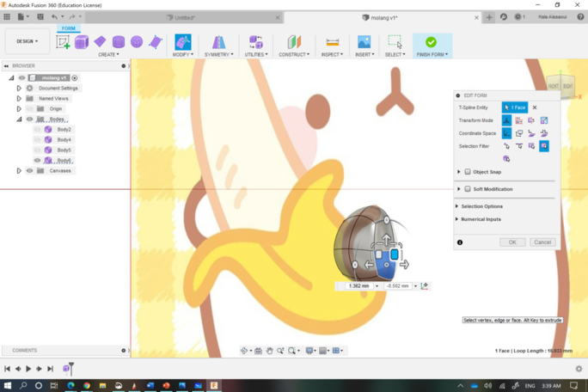588x392 pixels.
Task: Select the multi transform mode icon
Action: (x=506, y=120)
